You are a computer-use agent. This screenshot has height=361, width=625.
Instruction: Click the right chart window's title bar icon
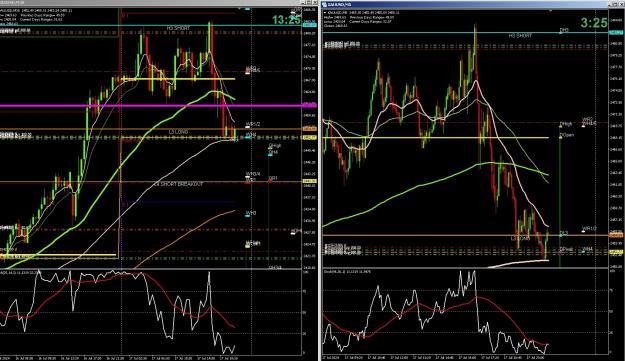(x=324, y=4)
